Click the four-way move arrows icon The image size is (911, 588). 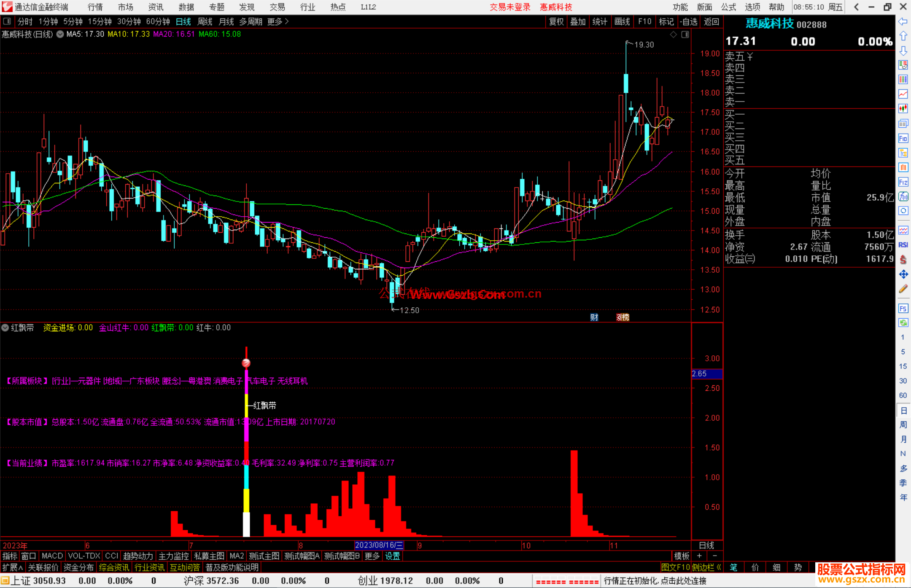[903, 274]
